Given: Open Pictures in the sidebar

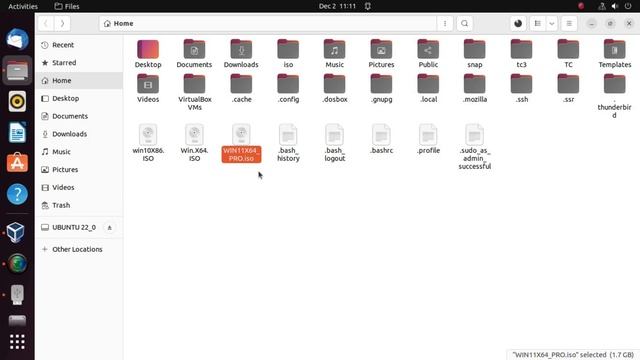Looking at the screenshot, I should pos(79,170).
